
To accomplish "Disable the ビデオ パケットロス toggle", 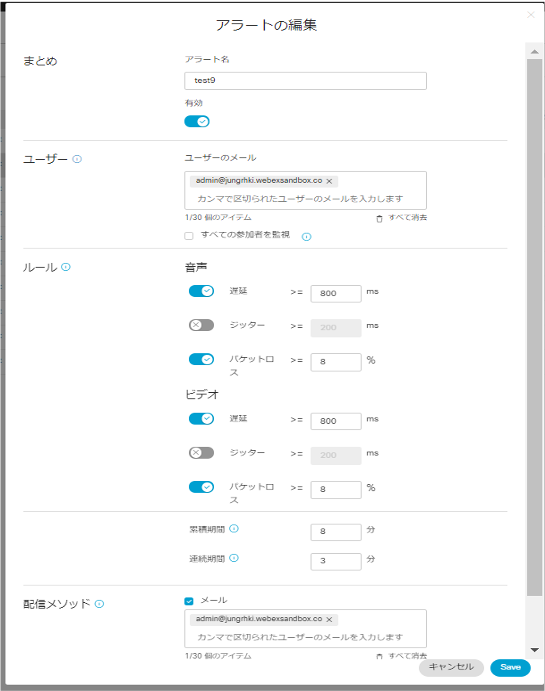I will click(x=201, y=487).
